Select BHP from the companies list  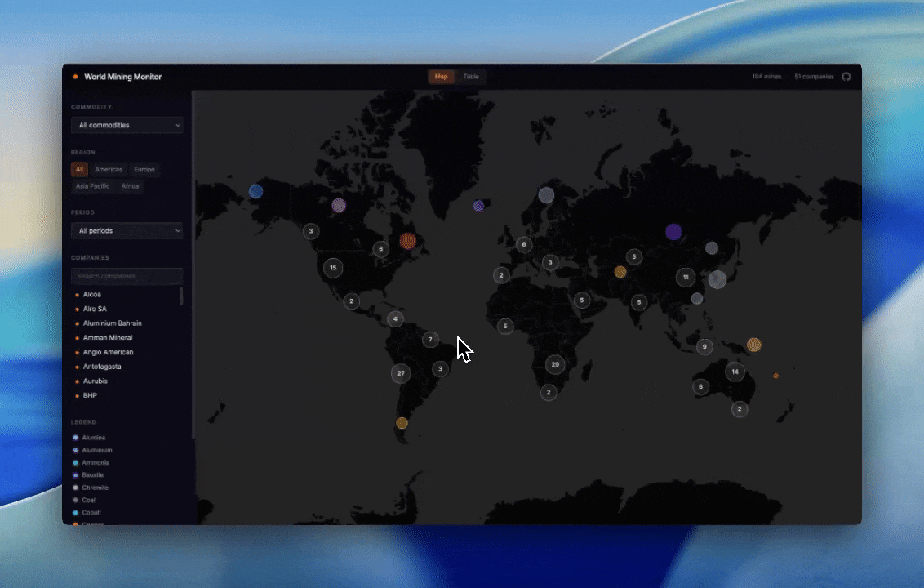pos(90,395)
